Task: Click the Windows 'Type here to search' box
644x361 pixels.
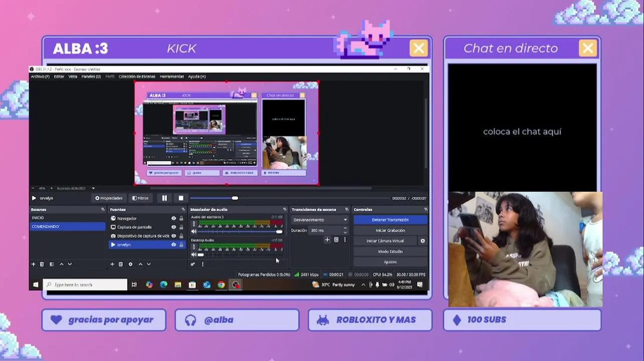Action: click(x=85, y=285)
